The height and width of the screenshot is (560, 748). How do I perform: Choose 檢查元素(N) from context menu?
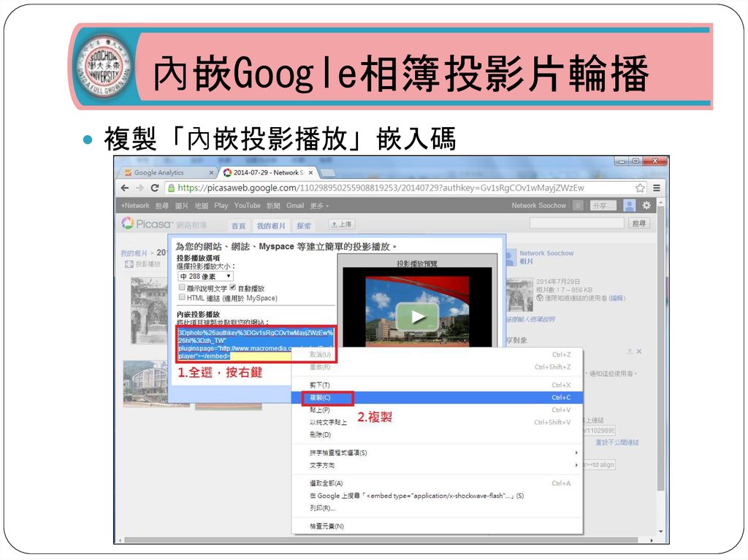coord(437,526)
